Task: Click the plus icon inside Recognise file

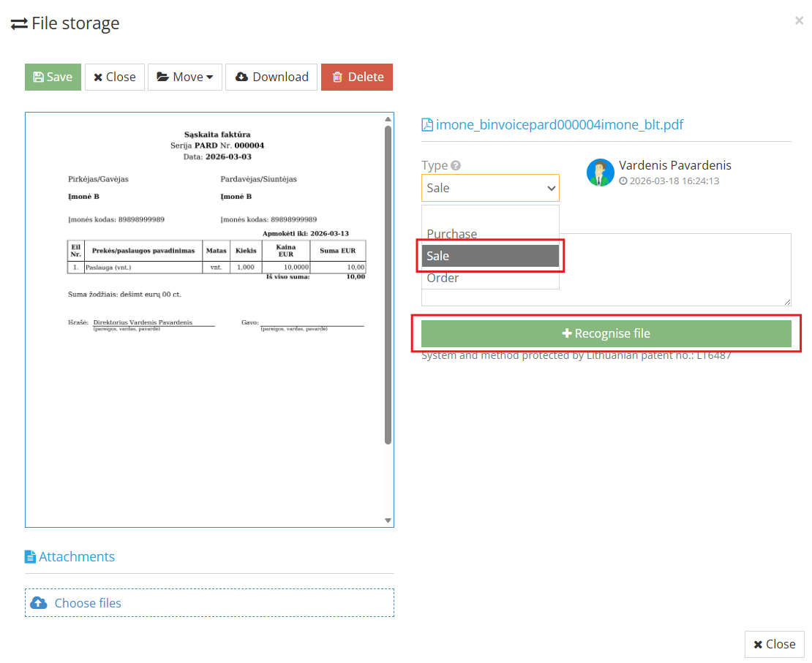Action: pos(567,333)
